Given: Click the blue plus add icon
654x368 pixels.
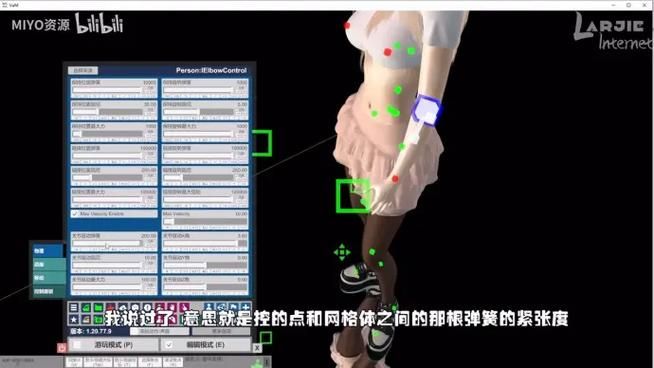Looking at the screenshot, I should coord(246,308).
